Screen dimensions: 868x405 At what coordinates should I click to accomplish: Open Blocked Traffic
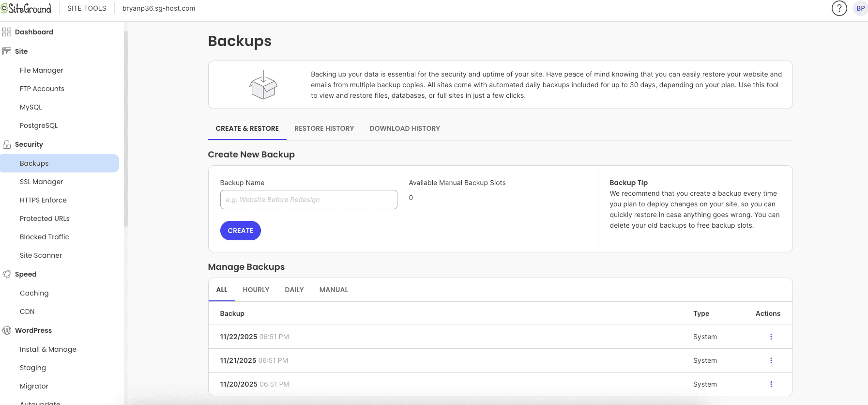tap(45, 237)
